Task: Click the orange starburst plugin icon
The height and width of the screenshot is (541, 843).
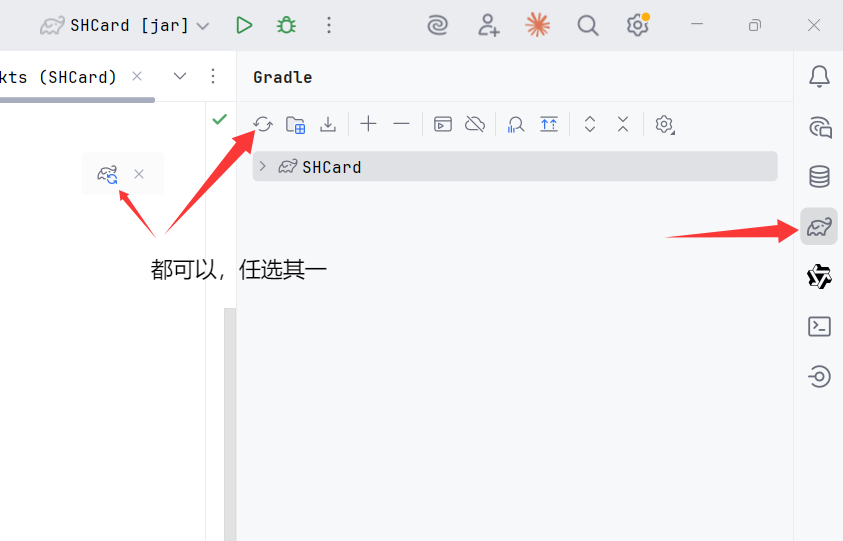Action: pyautogui.click(x=538, y=25)
